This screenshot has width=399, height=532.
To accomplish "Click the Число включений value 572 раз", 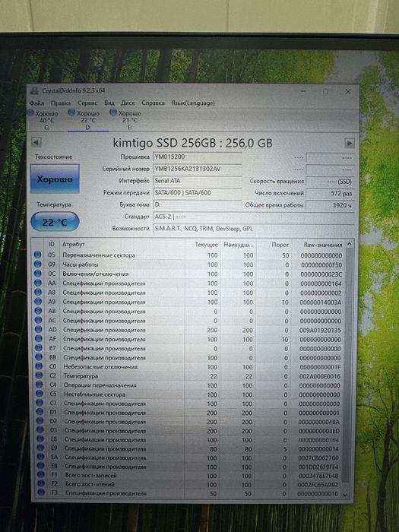I will (330, 193).
